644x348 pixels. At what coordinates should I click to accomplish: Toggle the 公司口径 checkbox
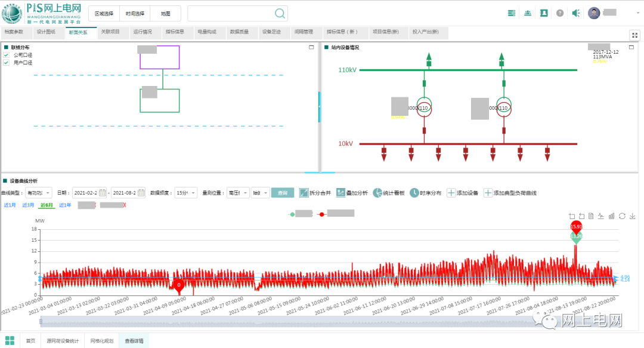click(6, 55)
